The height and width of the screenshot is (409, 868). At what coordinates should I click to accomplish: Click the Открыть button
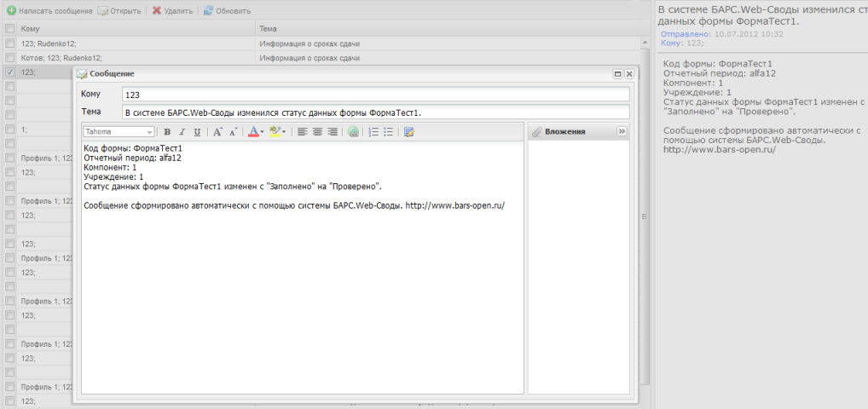pyautogui.click(x=119, y=11)
